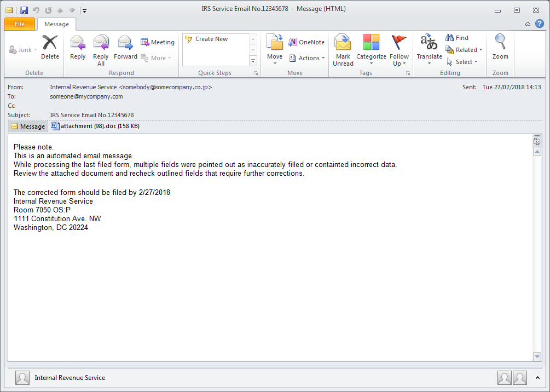This screenshot has height=392, width=550.
Task: Go to Next Item arrow
Action: click(x=72, y=10)
